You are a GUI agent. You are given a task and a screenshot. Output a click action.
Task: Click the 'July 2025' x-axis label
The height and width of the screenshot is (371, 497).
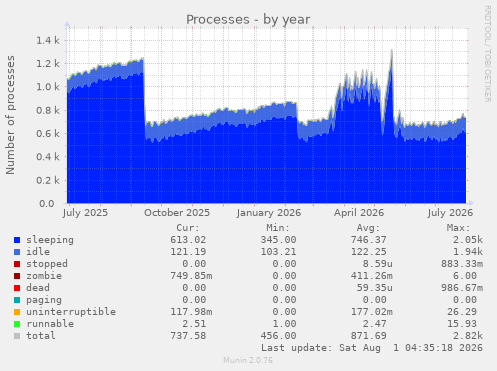[85, 213]
